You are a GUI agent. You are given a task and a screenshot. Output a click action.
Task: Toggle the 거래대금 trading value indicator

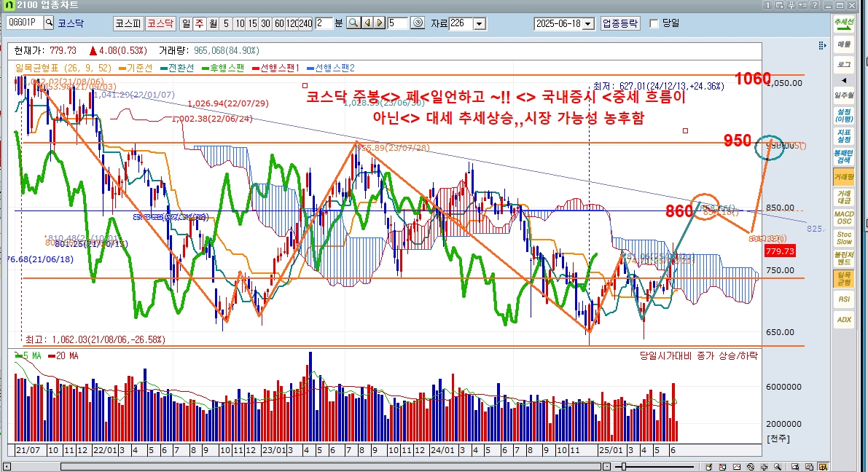tap(844, 197)
